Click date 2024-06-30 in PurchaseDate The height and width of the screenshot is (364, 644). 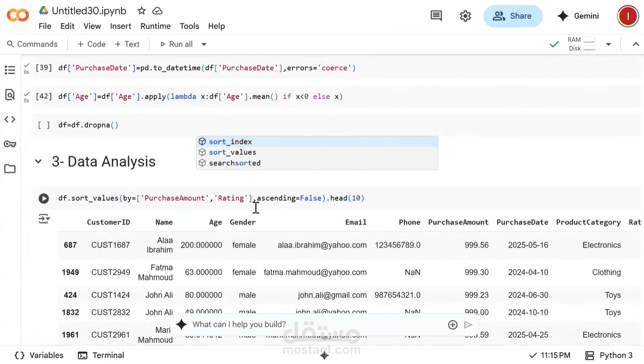coord(528,295)
